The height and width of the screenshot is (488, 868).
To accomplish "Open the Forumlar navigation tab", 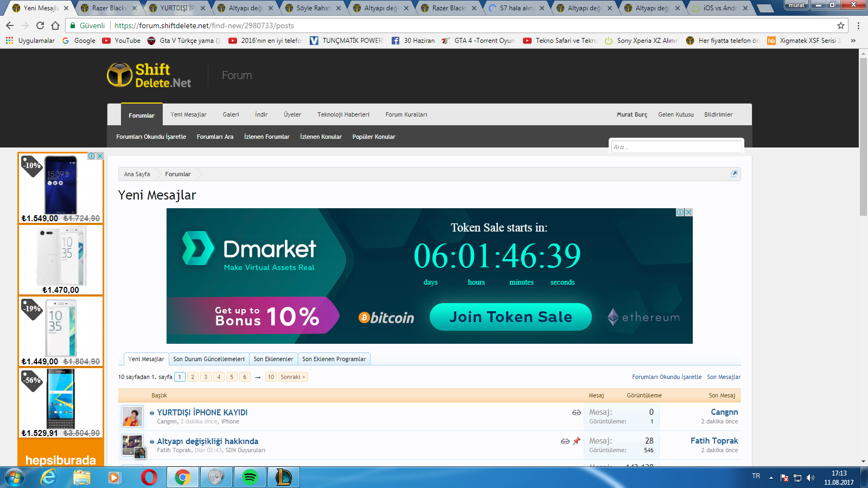I will 142,115.
